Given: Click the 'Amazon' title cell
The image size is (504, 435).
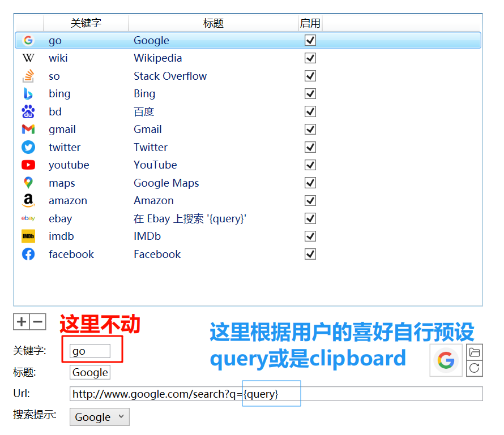Looking at the screenshot, I should coord(153,201).
